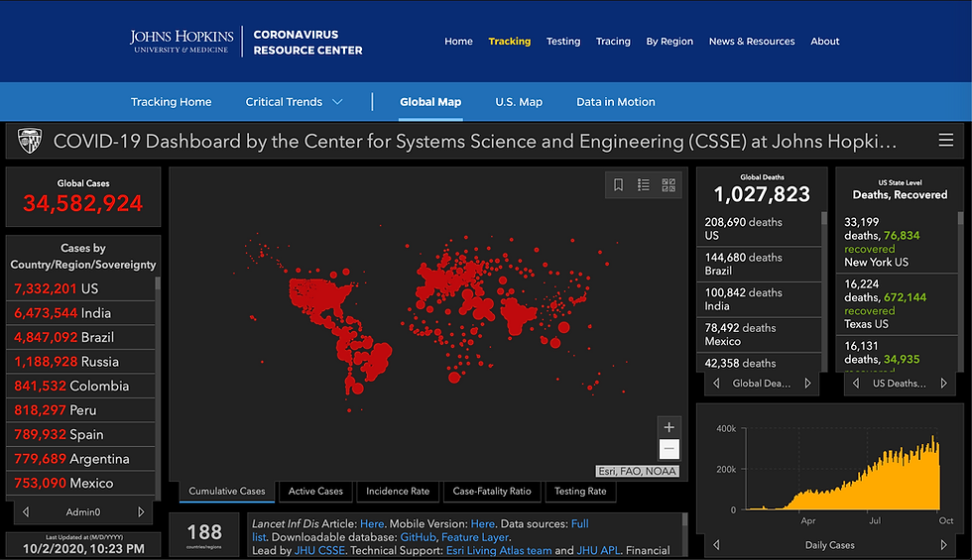Open the Testing nav item
This screenshot has height=560, width=972.
click(563, 41)
